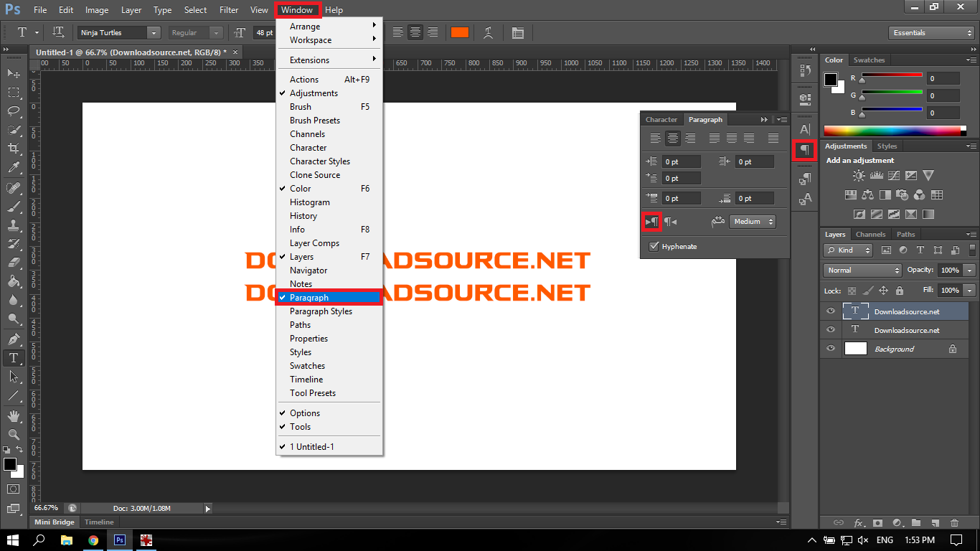Open the Character panel dock icon
The image size is (980, 551).
[x=805, y=129]
